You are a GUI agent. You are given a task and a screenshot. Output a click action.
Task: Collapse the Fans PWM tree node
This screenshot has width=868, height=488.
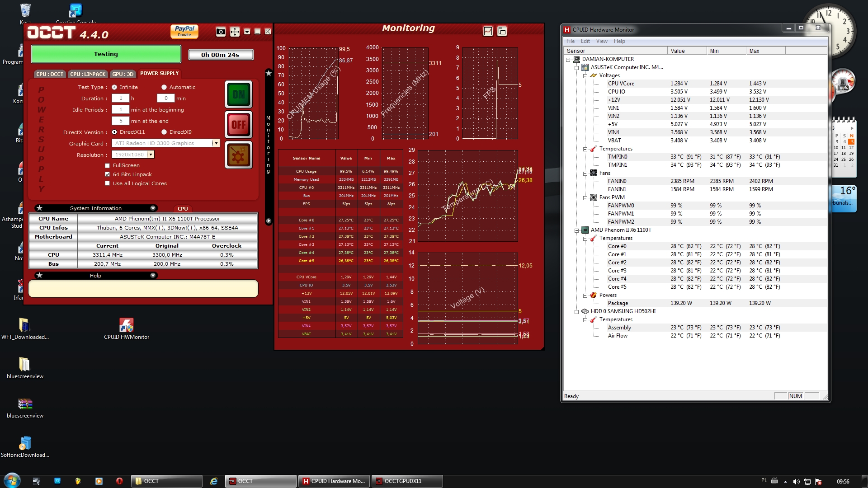pyautogui.click(x=585, y=198)
